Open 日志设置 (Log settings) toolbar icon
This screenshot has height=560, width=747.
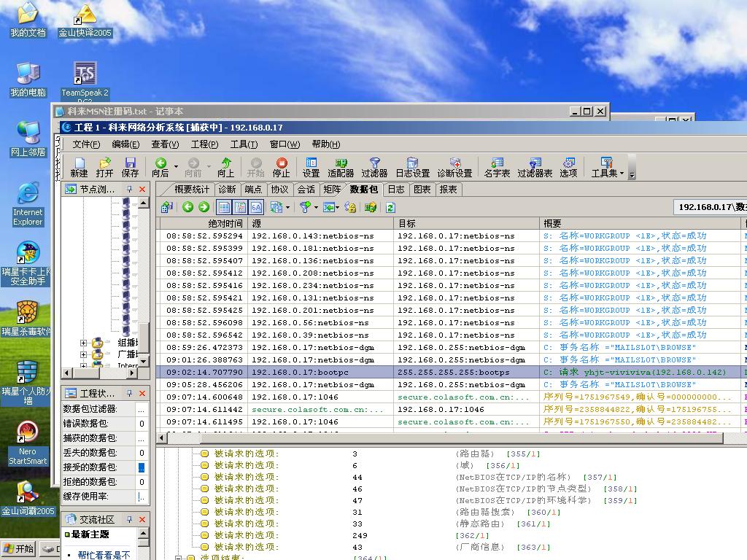412,167
